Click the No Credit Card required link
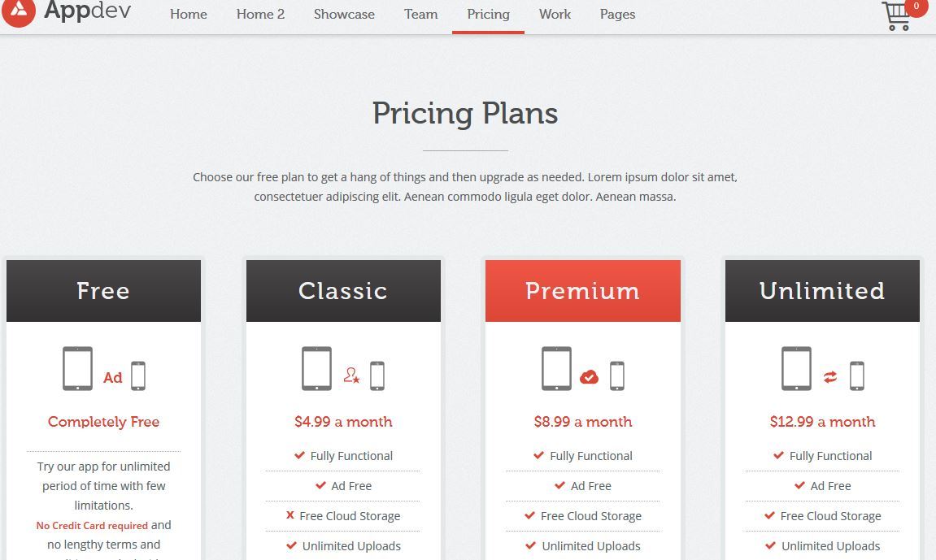Screen dimensions: 936x560 tap(92, 525)
